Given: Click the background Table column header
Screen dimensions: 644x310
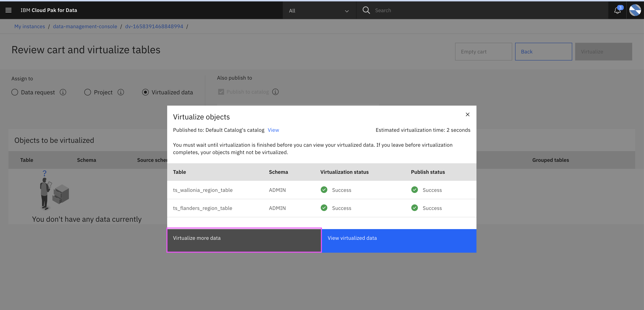Looking at the screenshot, I should (x=27, y=160).
